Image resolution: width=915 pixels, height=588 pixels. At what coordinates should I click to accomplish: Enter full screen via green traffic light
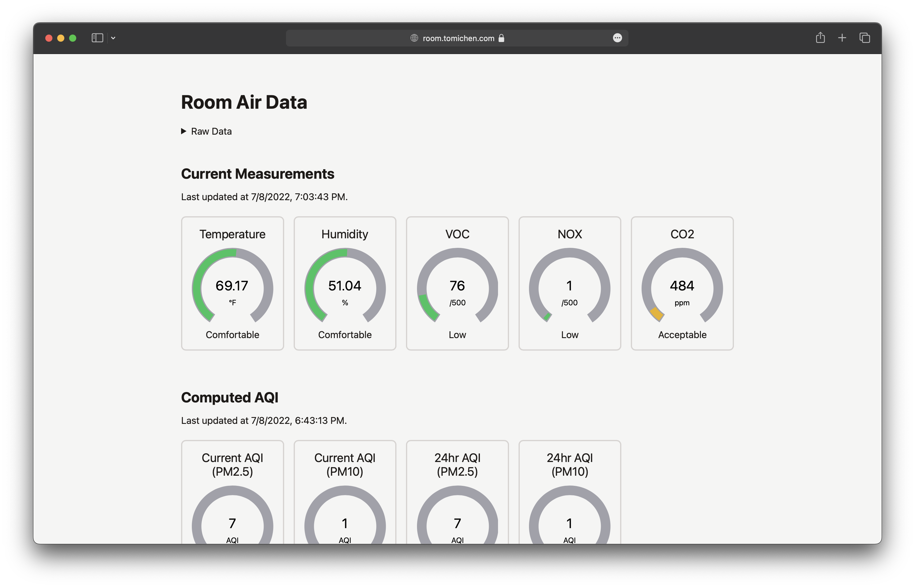coord(73,38)
